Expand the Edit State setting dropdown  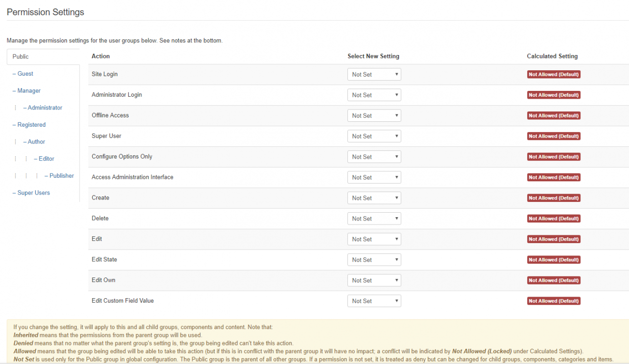pyautogui.click(x=374, y=260)
